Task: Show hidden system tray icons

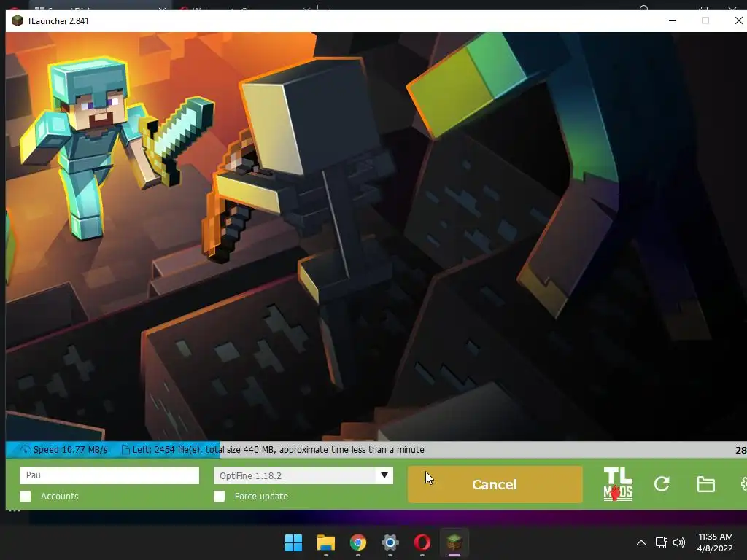Action: (641, 542)
